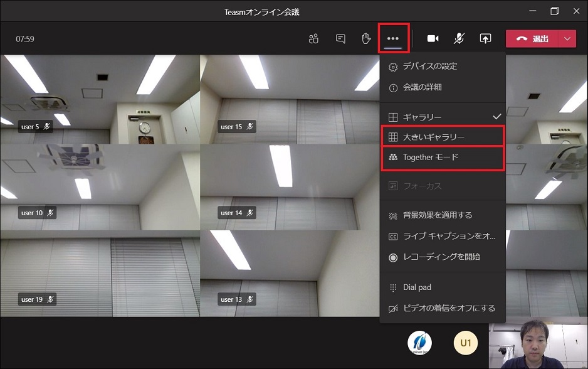Leave the meeting with 退出

[532, 39]
